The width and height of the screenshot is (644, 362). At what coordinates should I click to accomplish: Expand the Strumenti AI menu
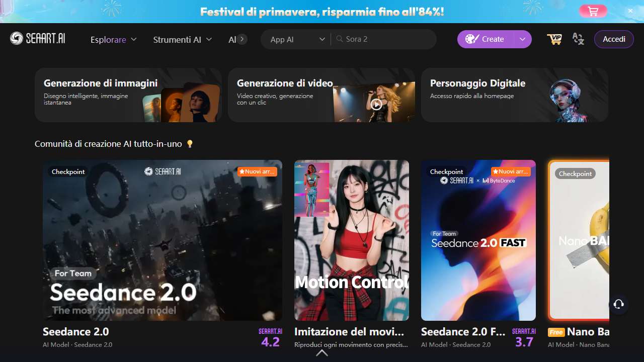point(183,39)
